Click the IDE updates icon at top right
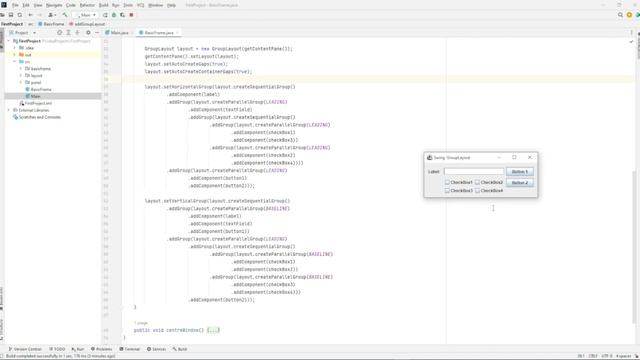 (629, 15)
